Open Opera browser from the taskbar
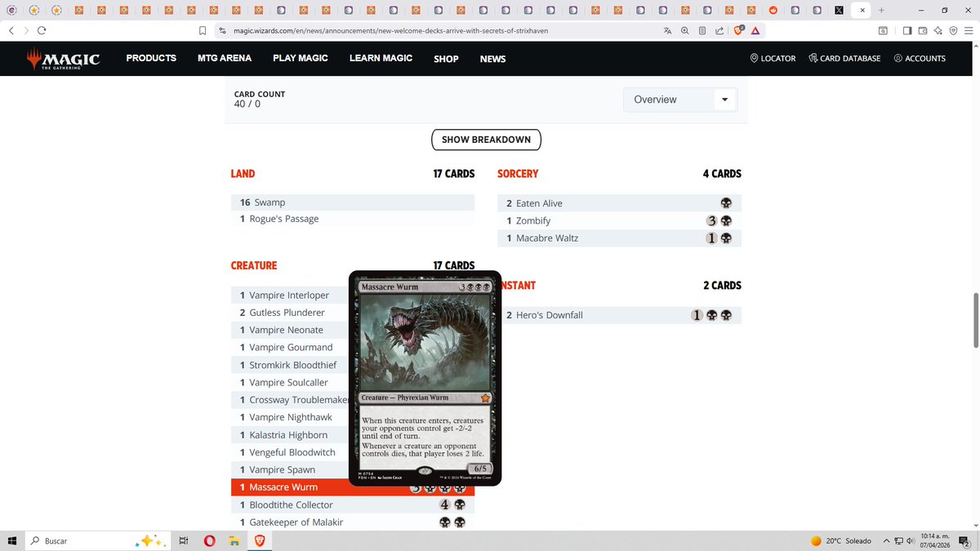Image resolution: width=980 pixels, height=551 pixels. pyautogui.click(x=209, y=540)
